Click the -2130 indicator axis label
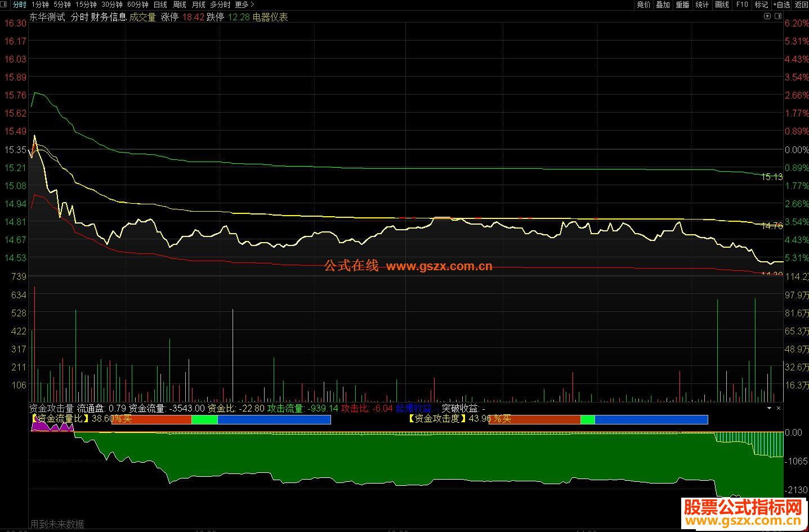Screen dimensions: 809x532 [796, 490]
